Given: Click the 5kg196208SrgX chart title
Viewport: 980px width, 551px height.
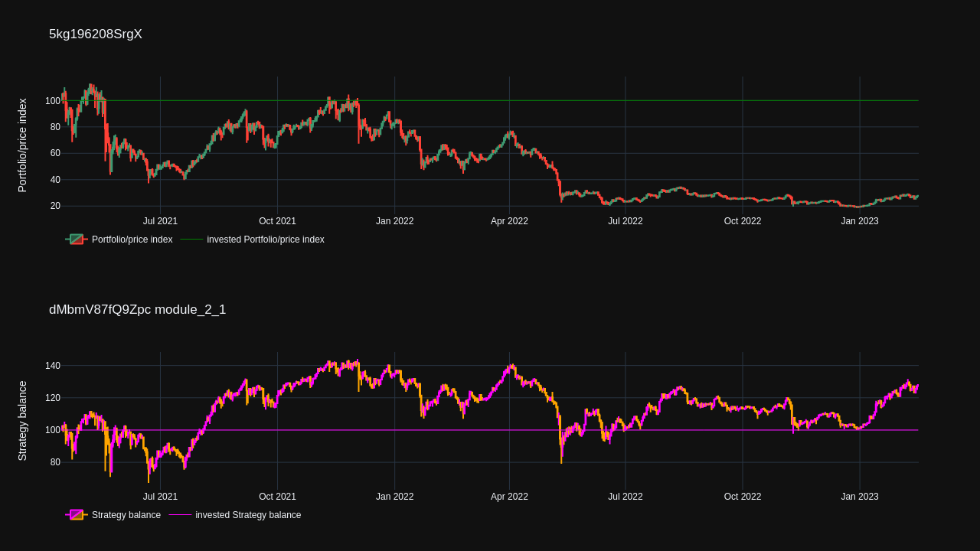Looking at the screenshot, I should 96,34.
